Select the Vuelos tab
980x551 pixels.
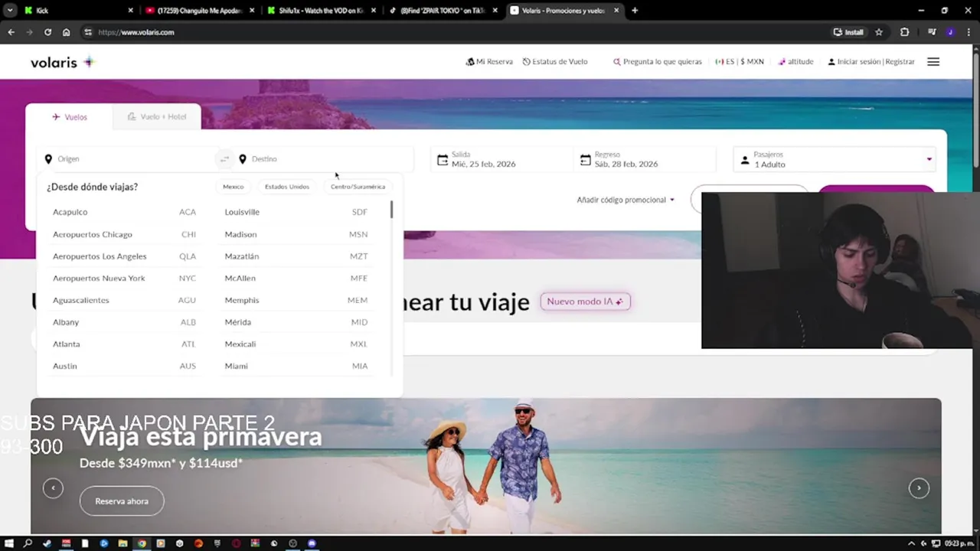pyautogui.click(x=70, y=117)
